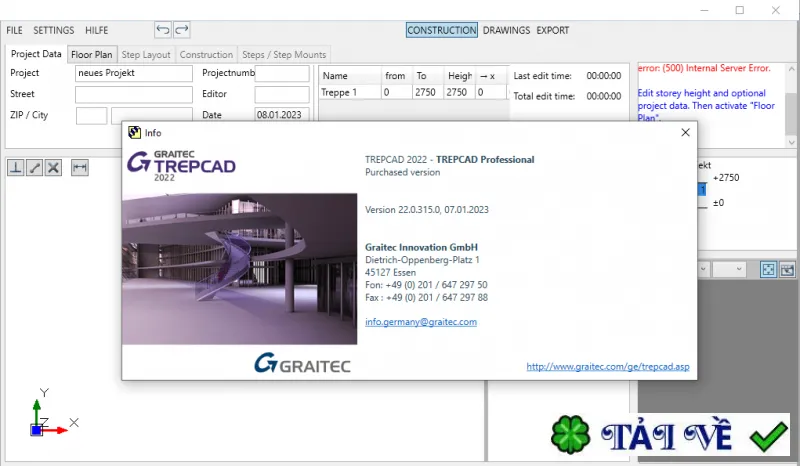
Task: Open the Construction sub-tab
Action: pyautogui.click(x=206, y=54)
